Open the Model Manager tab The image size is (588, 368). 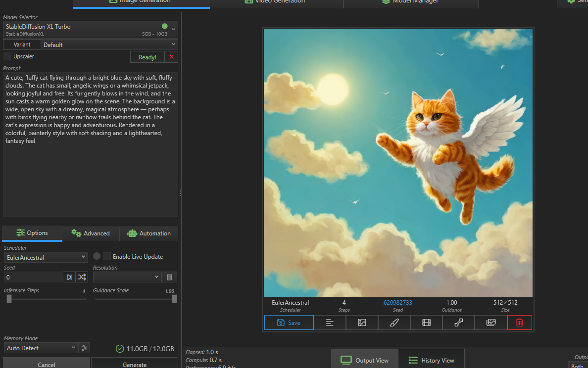click(x=411, y=2)
